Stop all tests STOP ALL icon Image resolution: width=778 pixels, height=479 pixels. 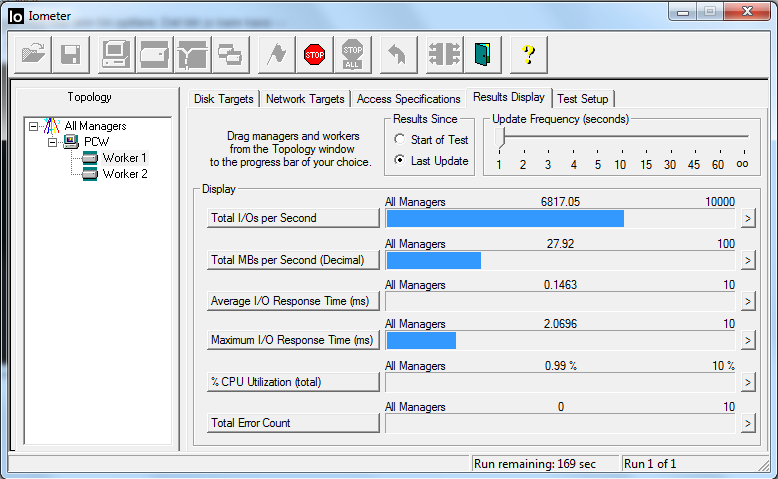click(352, 54)
